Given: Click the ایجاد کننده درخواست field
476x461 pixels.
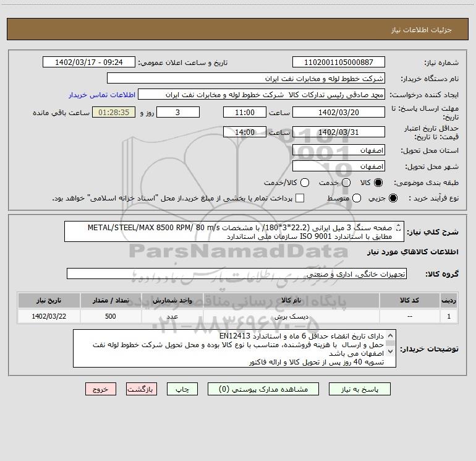Looking at the screenshot, I should point(261,94).
